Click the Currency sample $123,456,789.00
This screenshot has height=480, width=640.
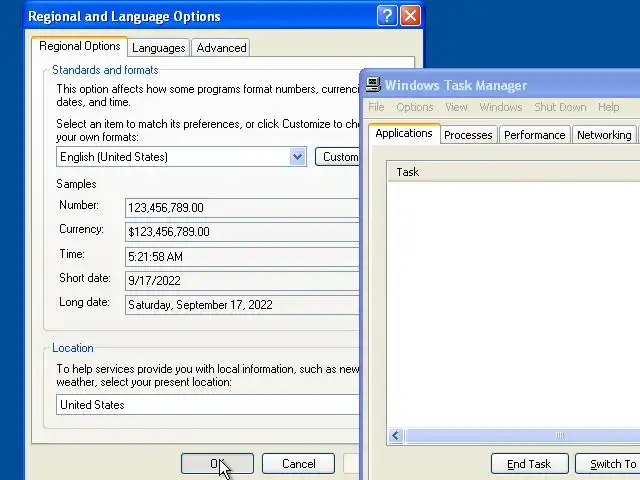[242, 232]
